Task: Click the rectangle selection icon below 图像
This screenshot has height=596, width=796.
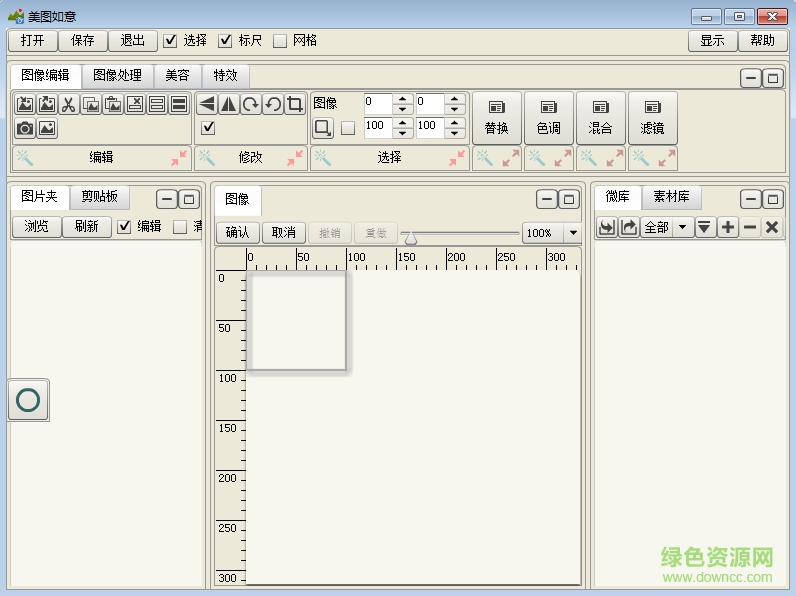Action: (x=323, y=128)
